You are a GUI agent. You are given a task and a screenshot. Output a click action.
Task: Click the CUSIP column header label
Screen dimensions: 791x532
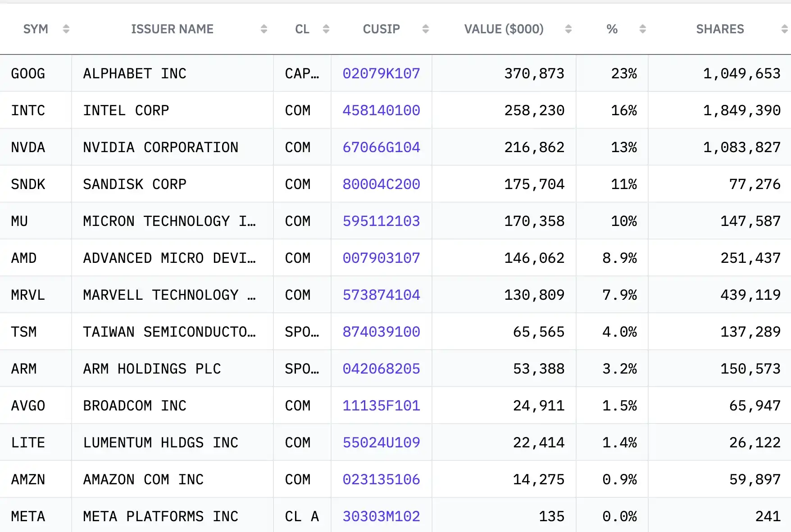(382, 29)
